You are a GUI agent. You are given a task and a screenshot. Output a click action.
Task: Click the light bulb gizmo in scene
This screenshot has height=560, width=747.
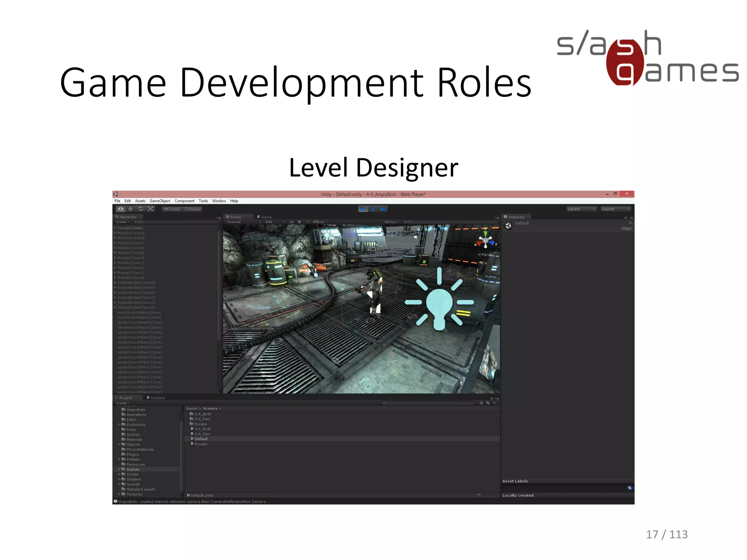(440, 299)
